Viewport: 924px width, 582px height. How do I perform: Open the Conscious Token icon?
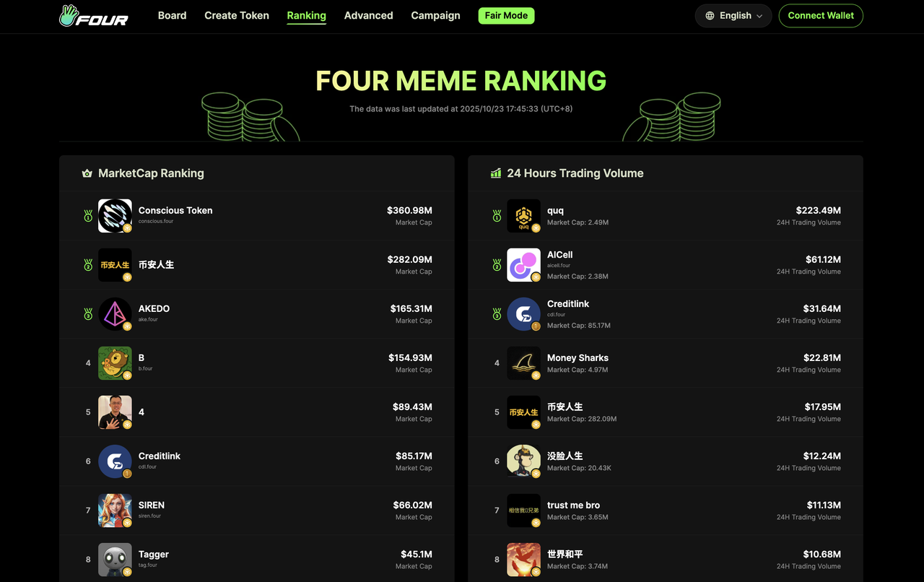[x=115, y=216]
